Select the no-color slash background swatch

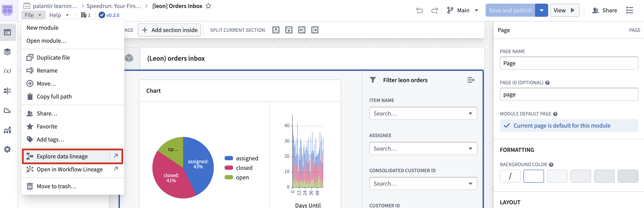510,176
